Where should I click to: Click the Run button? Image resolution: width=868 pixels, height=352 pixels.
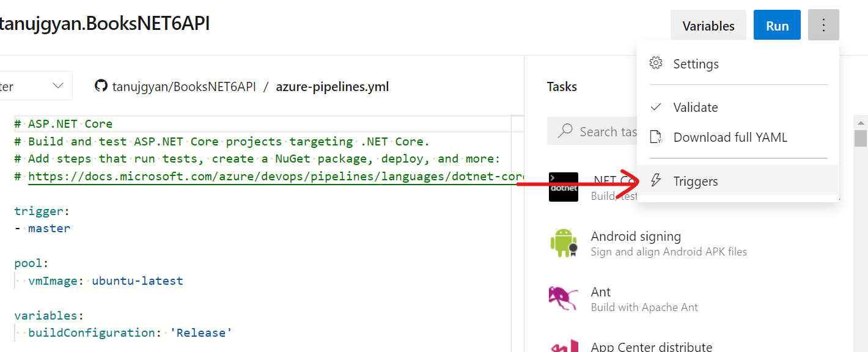[777, 25]
